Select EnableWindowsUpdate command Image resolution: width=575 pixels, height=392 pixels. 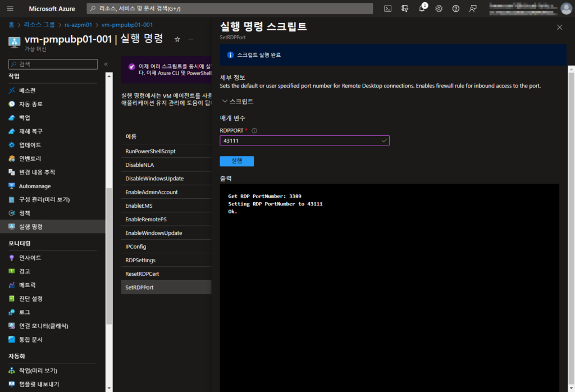click(x=166, y=233)
